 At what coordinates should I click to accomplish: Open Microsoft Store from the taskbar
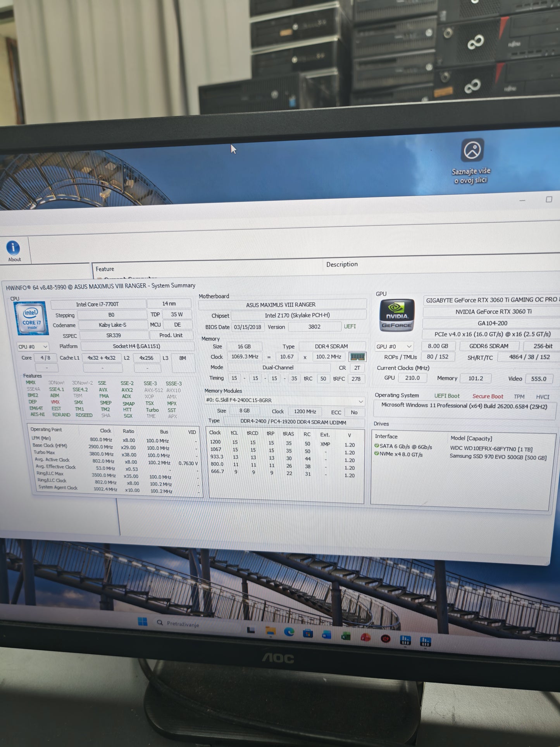(308, 633)
